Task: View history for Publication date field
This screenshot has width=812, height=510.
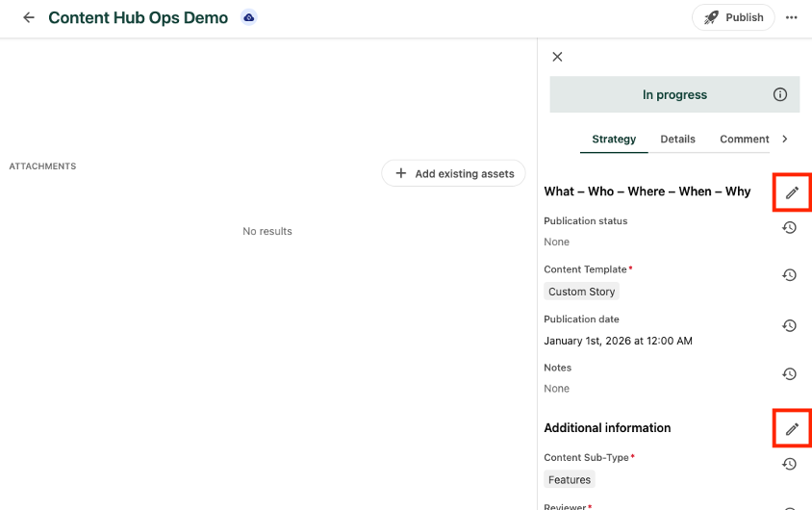Action: coord(789,326)
